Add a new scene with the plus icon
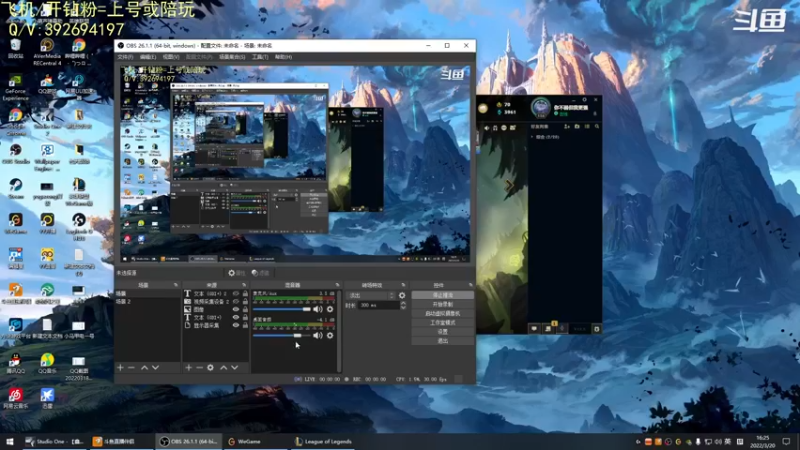Screen dimensions: 800x450 [120, 367]
